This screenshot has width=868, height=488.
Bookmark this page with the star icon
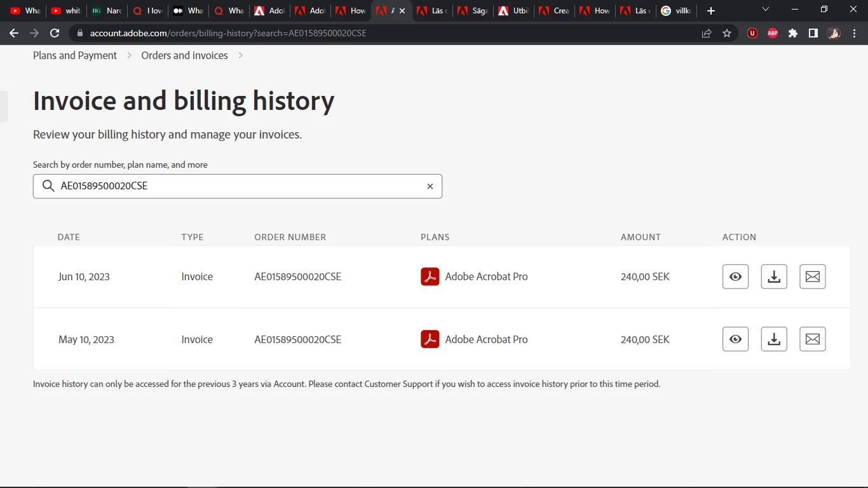[727, 33]
